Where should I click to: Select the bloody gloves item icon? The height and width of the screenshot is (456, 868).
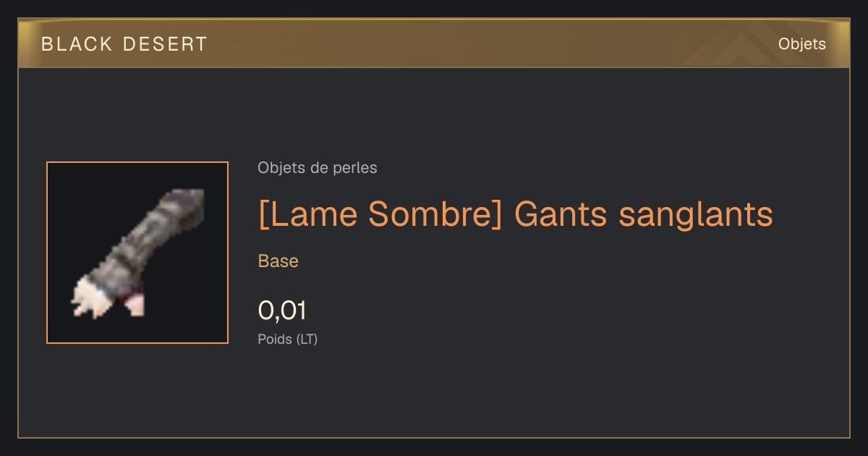tap(137, 253)
